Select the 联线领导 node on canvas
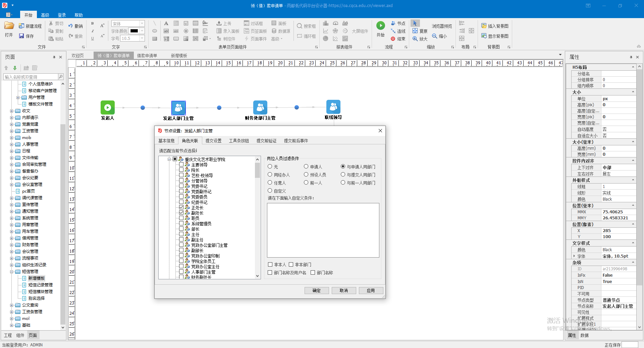 point(333,107)
